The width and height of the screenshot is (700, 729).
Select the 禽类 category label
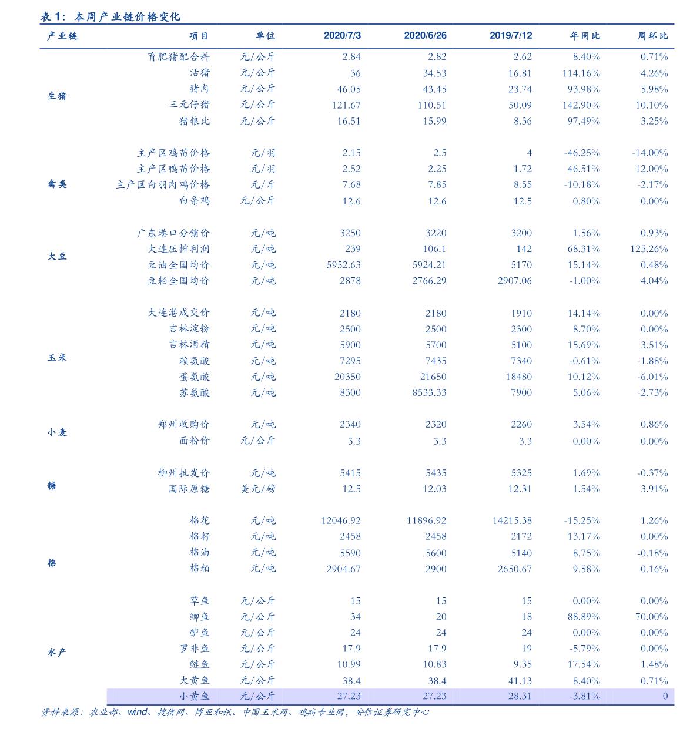pyautogui.click(x=57, y=184)
